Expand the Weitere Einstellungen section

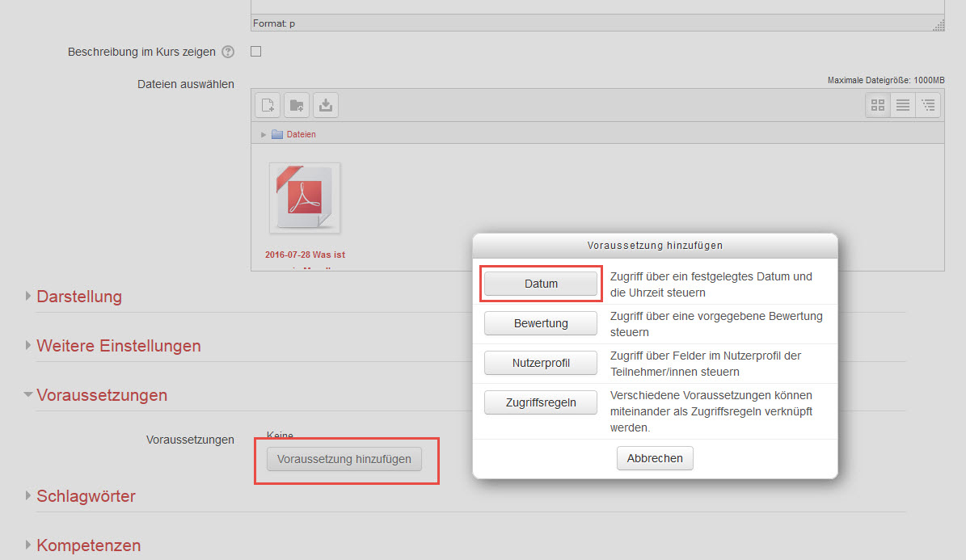pos(118,346)
